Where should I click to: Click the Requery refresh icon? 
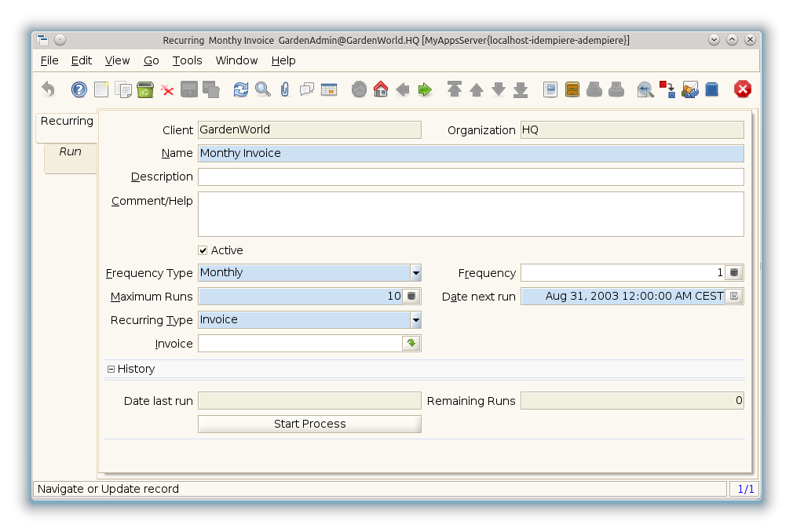[241, 89]
